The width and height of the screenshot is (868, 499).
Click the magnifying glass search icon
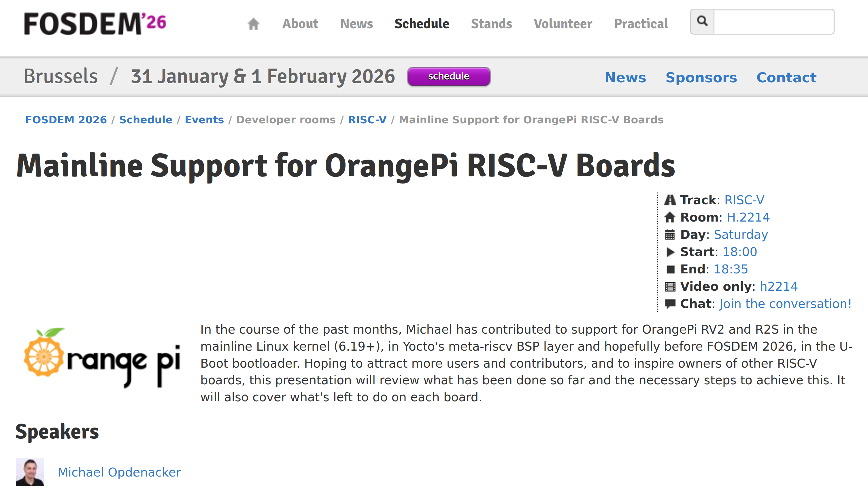point(702,22)
